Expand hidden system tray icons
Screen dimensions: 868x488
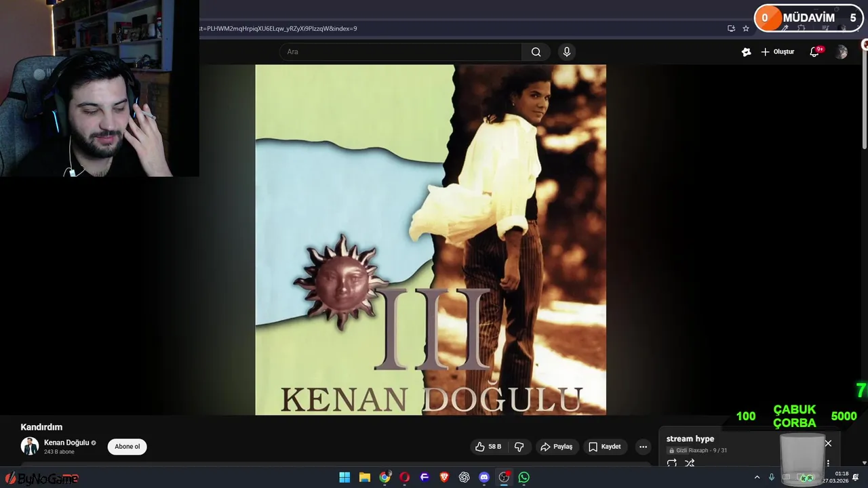coord(757,477)
